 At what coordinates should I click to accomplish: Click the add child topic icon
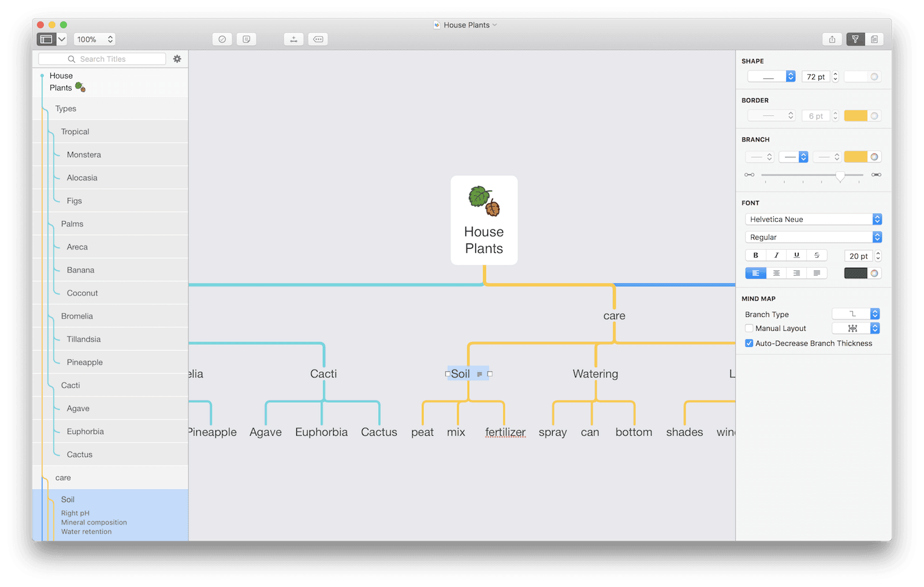click(293, 39)
